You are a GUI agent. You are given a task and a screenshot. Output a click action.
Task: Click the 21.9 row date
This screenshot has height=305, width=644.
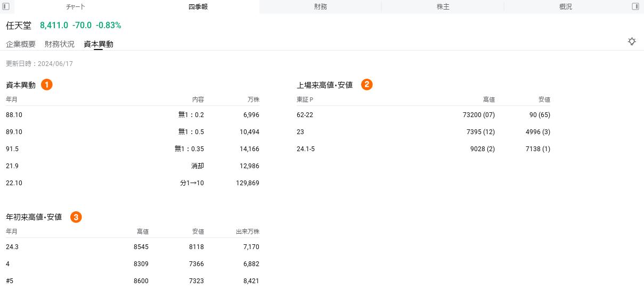tap(12, 166)
